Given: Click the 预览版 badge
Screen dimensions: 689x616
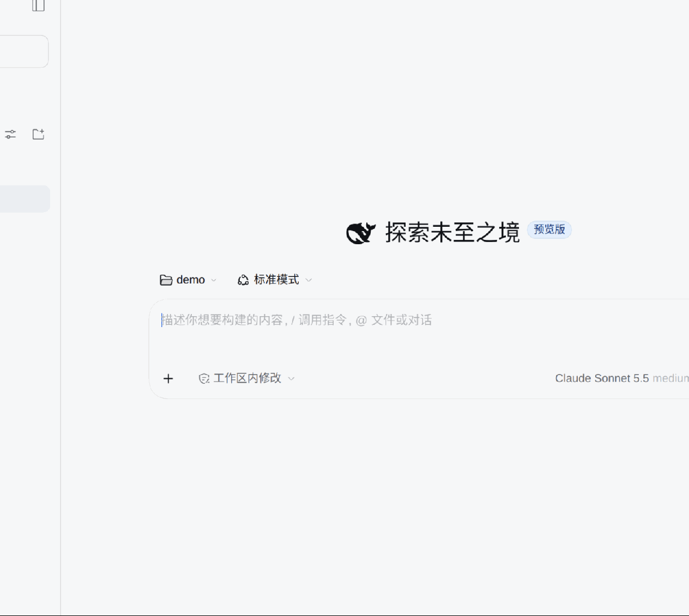Looking at the screenshot, I should tap(549, 230).
